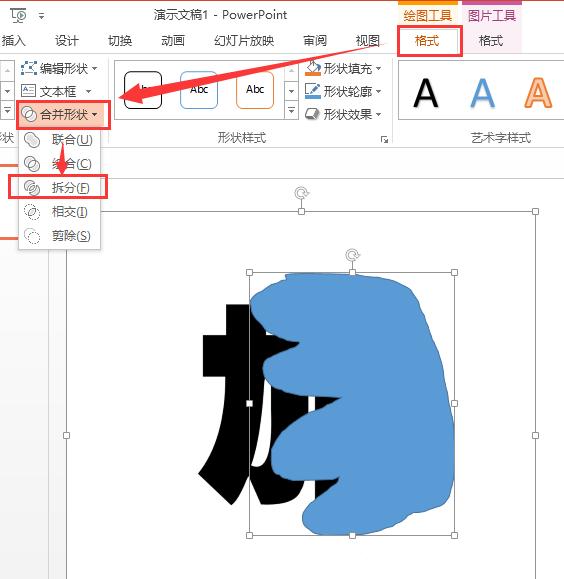Click the 形状填充 paint bucket icon
The width and height of the screenshot is (564, 579).
(312, 68)
